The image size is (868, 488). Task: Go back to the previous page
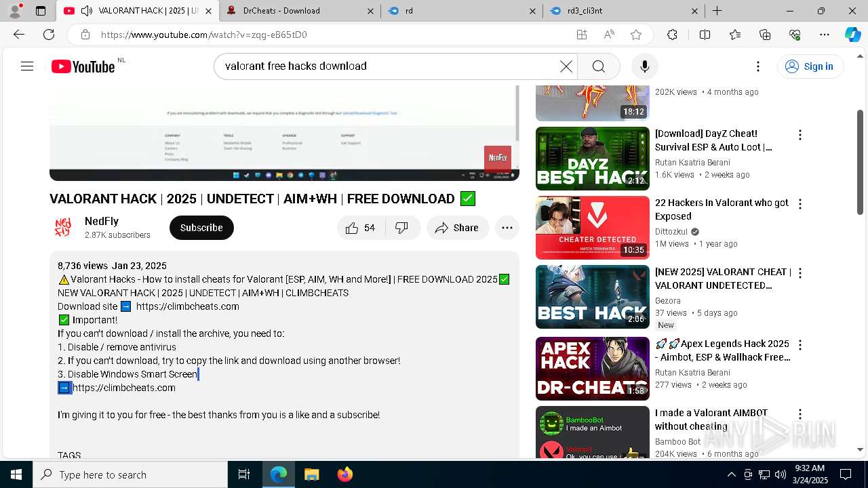click(x=19, y=35)
